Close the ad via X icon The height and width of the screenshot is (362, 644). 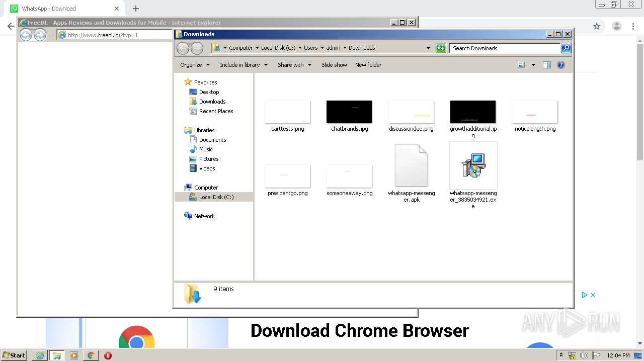click(x=593, y=295)
